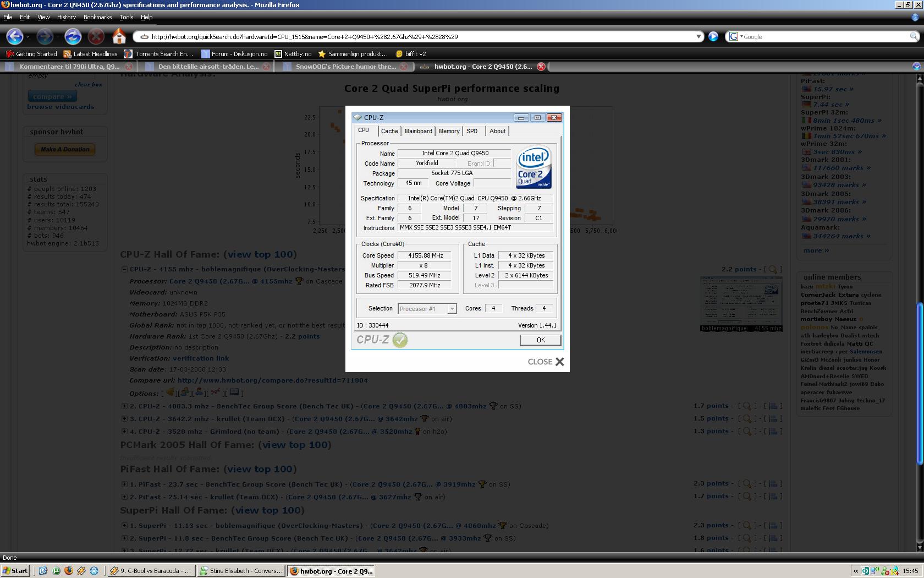The image size is (924, 578).
Task: Open the Tools menu
Action: (x=127, y=17)
